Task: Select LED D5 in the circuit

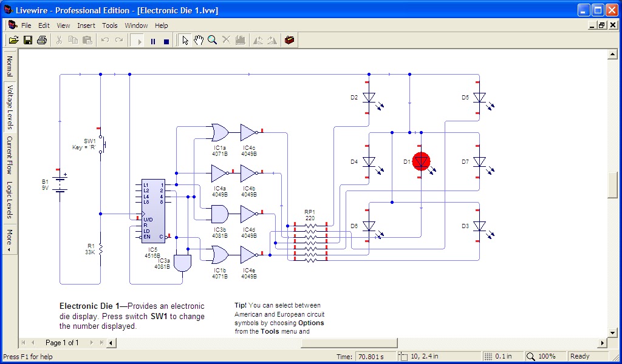Action: tap(480, 98)
